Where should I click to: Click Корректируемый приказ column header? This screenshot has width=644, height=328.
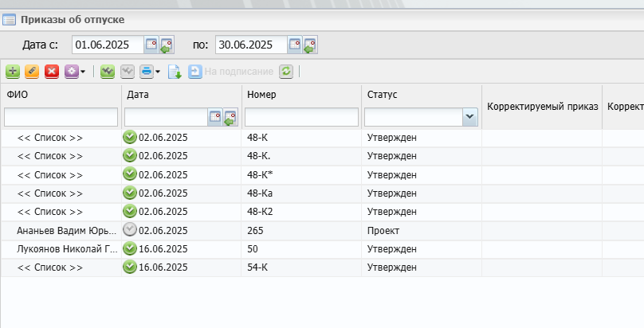[542, 107]
